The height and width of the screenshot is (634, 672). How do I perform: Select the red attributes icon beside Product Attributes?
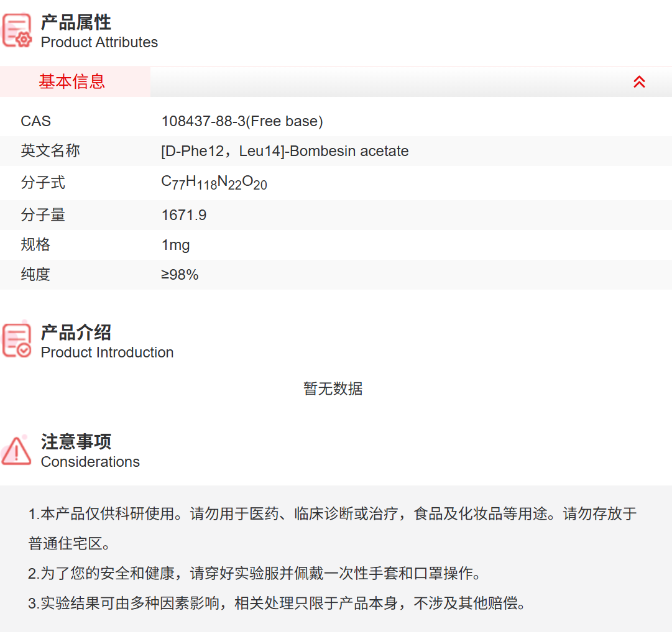(16, 30)
